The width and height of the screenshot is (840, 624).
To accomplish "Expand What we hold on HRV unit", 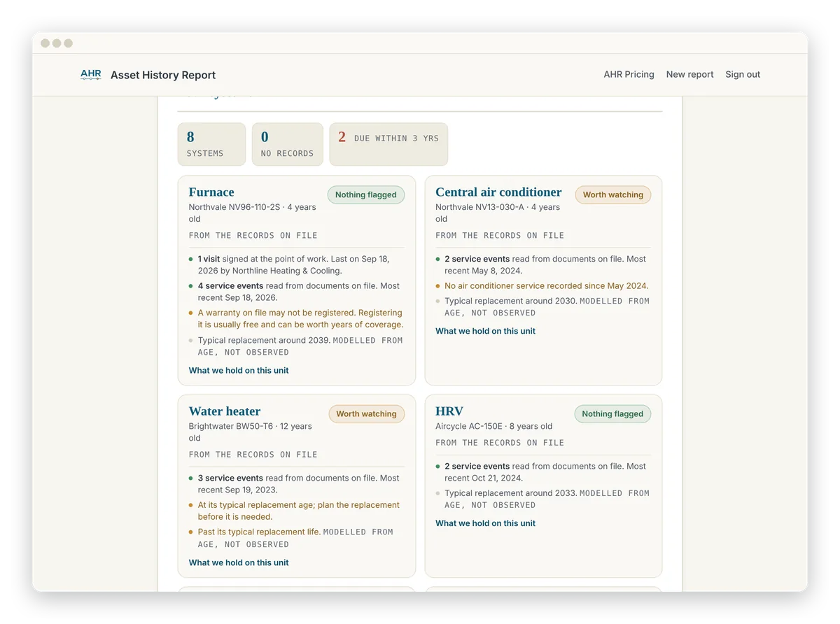I will click(485, 523).
